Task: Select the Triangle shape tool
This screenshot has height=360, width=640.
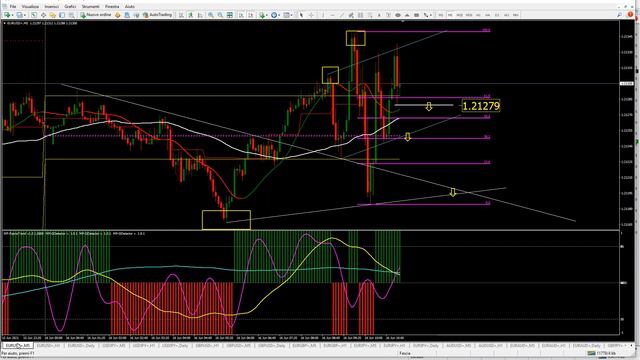Action: point(407,15)
